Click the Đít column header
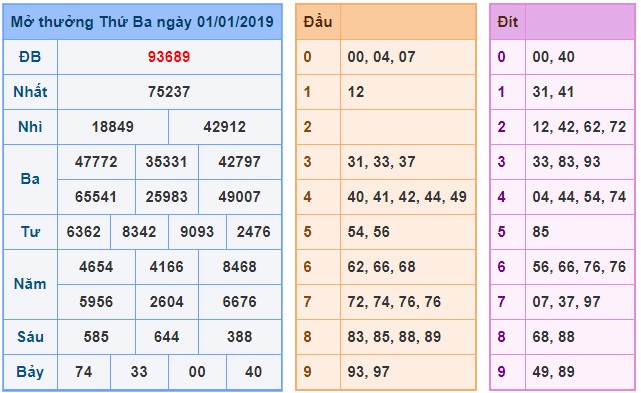This screenshot has width=641, height=393. click(x=507, y=22)
